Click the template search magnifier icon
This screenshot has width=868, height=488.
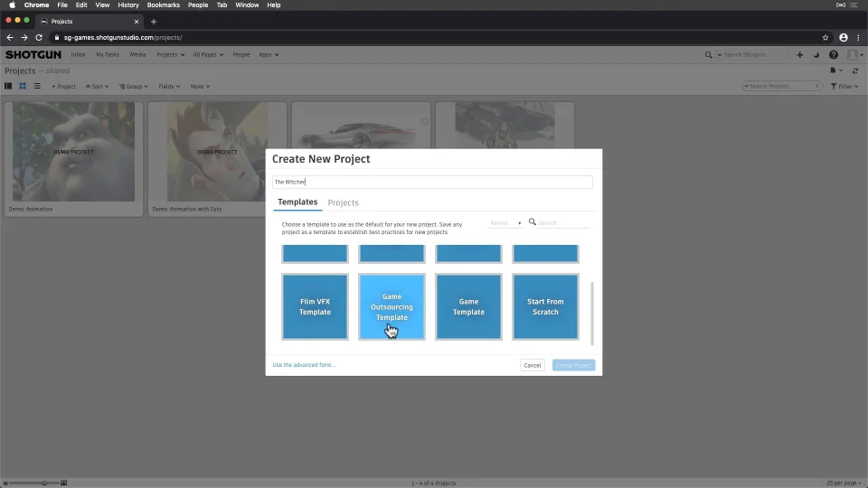(x=532, y=222)
